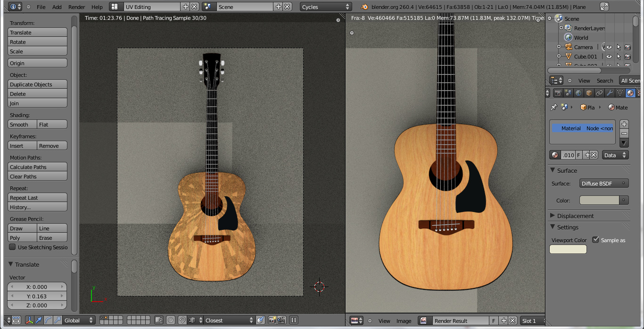Toggle Cube.001 selectability arrow in outliner
The width and height of the screenshot is (644, 329).
point(619,57)
